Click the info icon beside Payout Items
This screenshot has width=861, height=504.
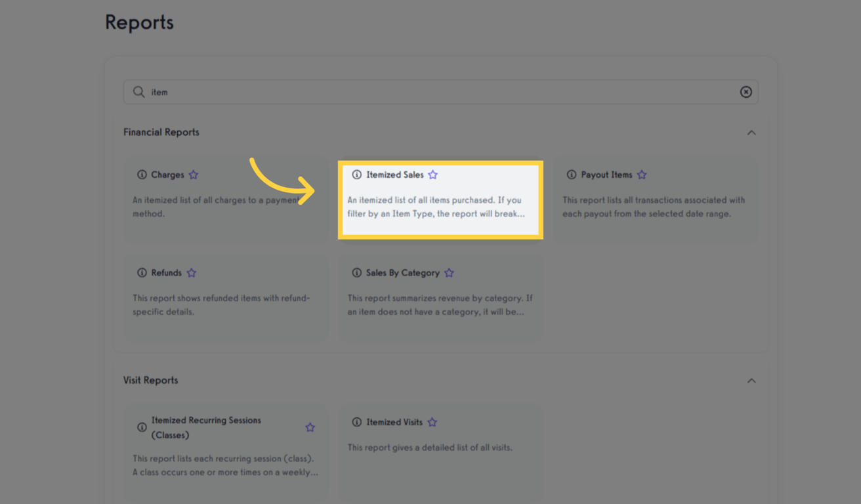pos(572,175)
